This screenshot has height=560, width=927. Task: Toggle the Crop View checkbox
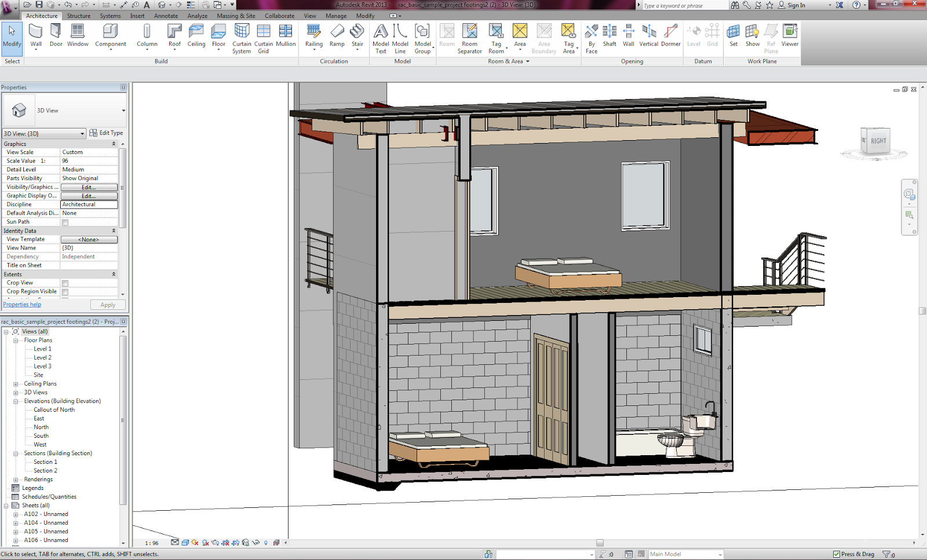[65, 283]
